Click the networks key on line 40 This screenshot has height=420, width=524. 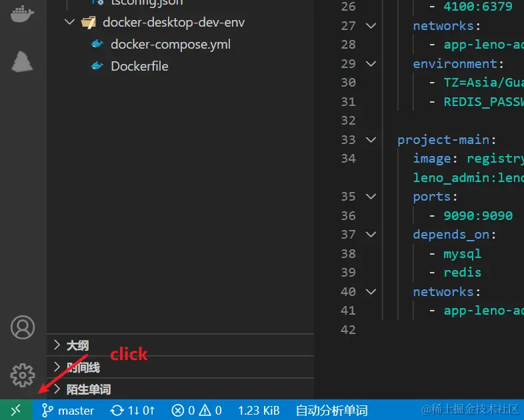pyautogui.click(x=443, y=292)
